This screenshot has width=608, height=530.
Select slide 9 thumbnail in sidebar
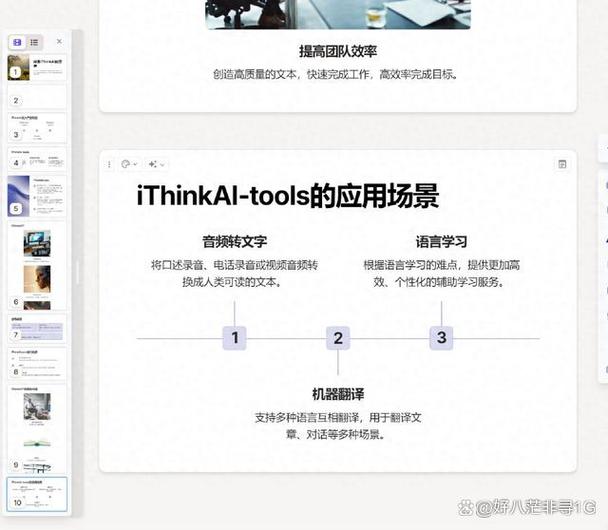pos(37,428)
